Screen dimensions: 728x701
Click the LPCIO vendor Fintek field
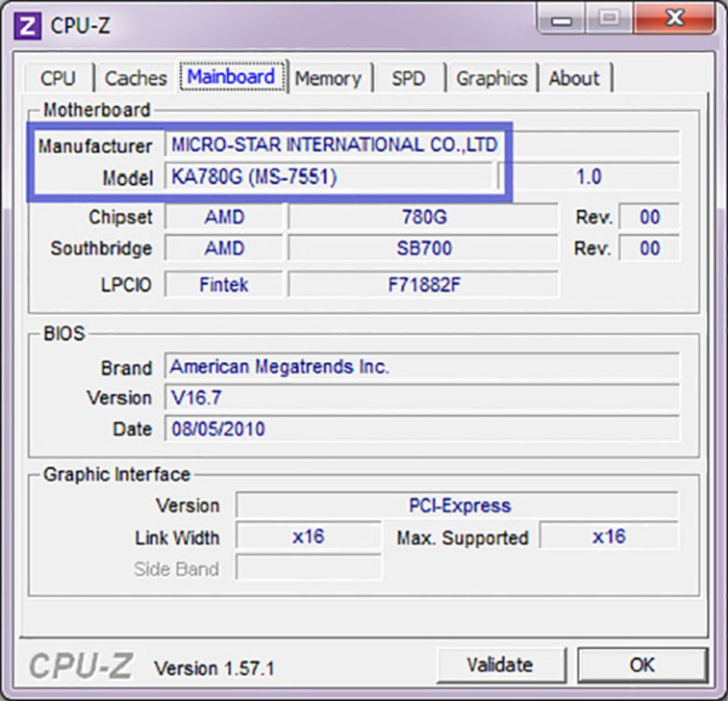tap(224, 284)
